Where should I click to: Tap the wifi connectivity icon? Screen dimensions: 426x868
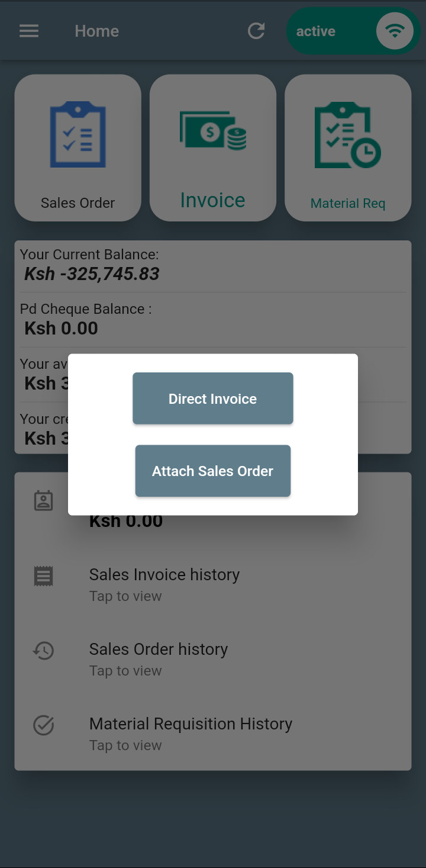click(395, 31)
